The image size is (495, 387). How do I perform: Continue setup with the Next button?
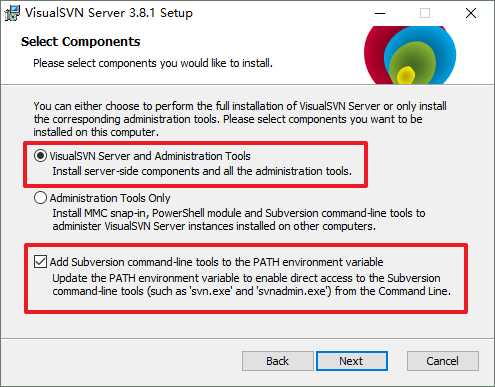tap(351, 361)
